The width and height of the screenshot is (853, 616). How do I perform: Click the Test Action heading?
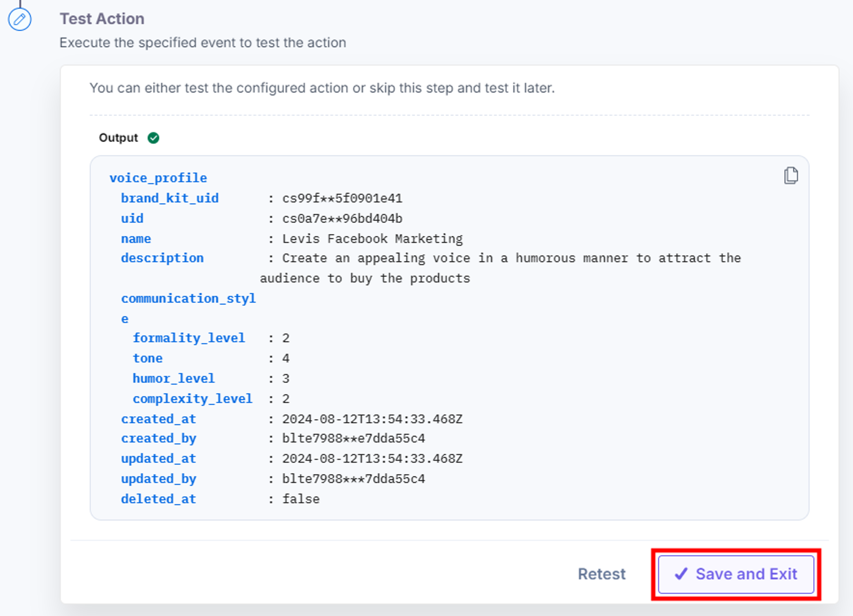102,19
